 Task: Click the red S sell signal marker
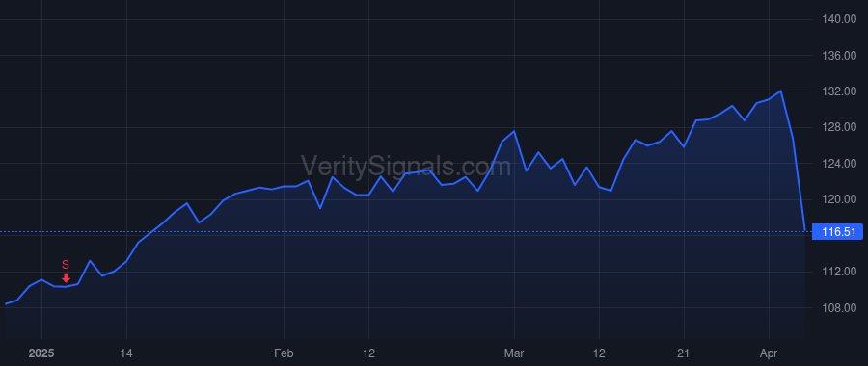[x=66, y=272]
